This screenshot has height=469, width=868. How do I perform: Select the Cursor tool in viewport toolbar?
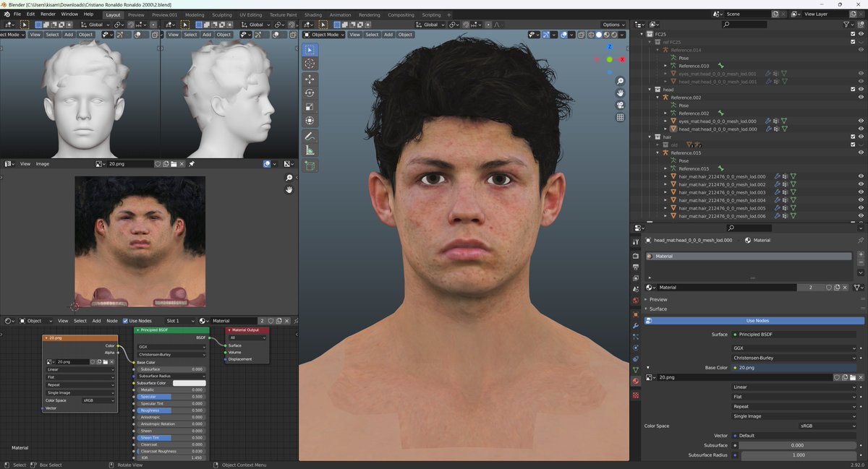tap(310, 64)
